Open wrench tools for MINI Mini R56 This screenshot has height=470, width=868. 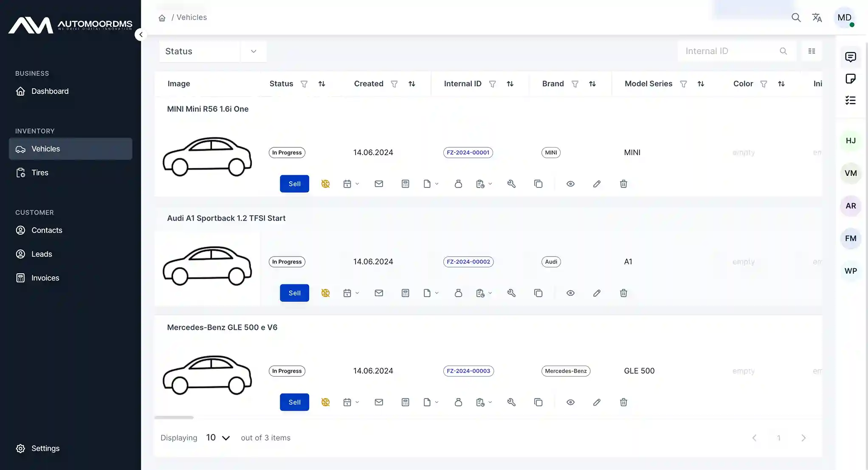(511, 184)
